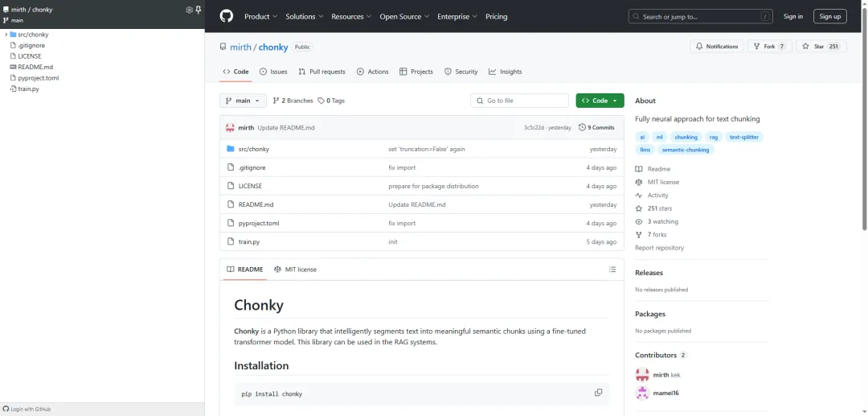
Task: Select the README tab above readme content
Action: pyautogui.click(x=244, y=270)
